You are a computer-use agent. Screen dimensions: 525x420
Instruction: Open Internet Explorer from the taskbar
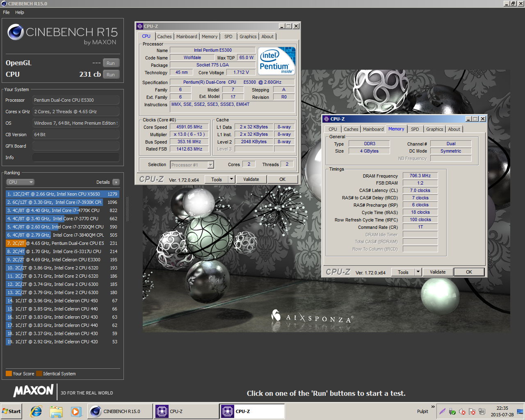[x=36, y=411]
